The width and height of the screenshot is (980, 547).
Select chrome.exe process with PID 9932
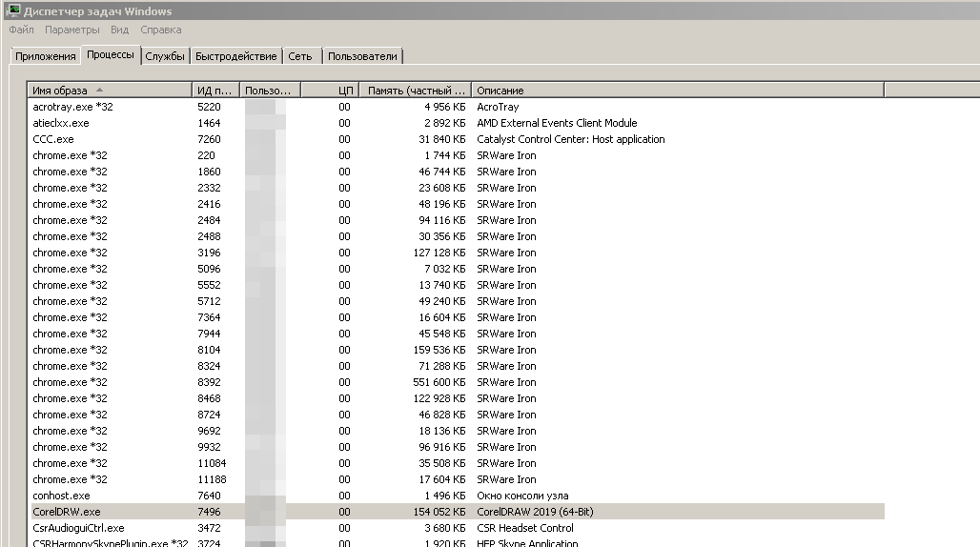458,448
